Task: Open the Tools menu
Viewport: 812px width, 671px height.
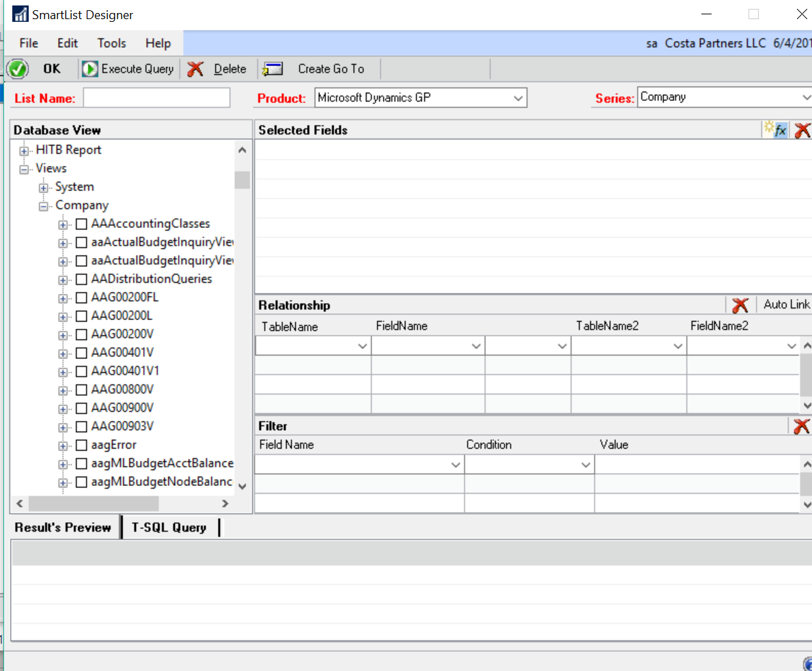Action: [111, 43]
